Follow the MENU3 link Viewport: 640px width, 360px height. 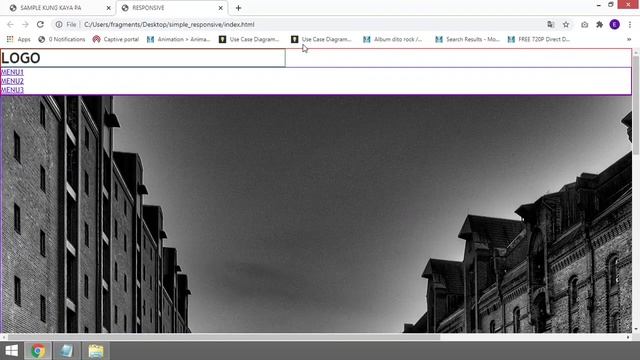coord(12,89)
